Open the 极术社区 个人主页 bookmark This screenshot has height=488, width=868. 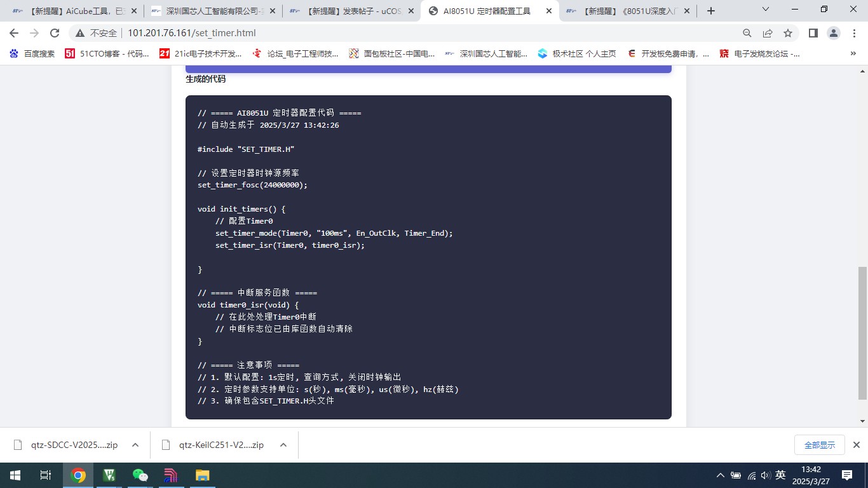(577, 54)
